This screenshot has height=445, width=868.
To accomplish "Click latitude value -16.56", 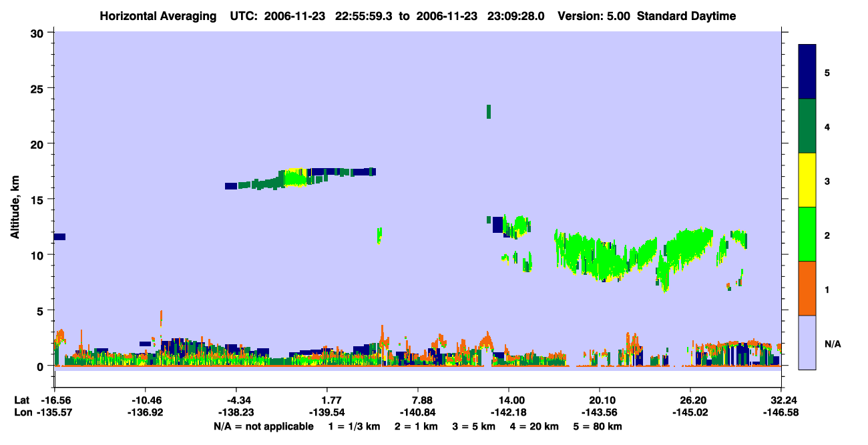I will point(55,400).
